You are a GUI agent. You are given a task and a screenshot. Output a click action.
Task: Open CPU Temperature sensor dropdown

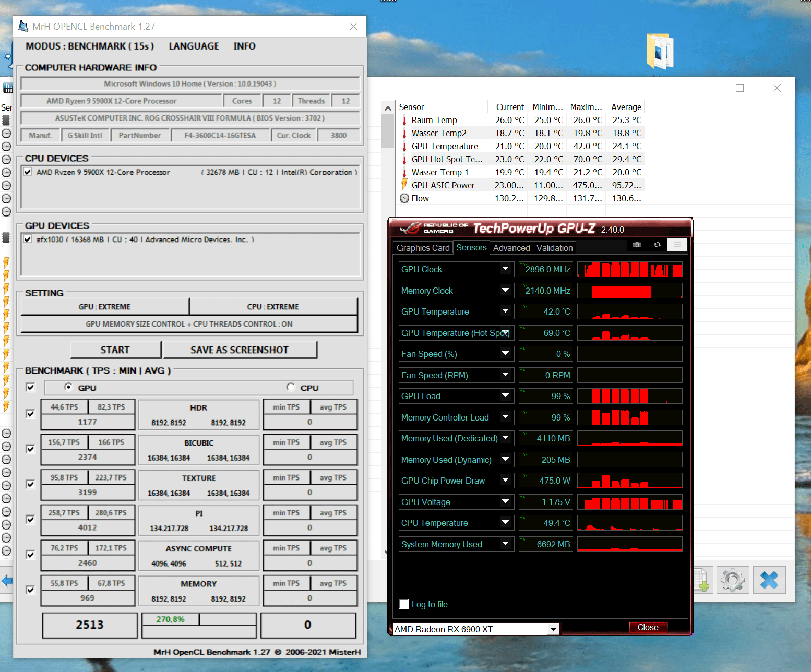(505, 523)
